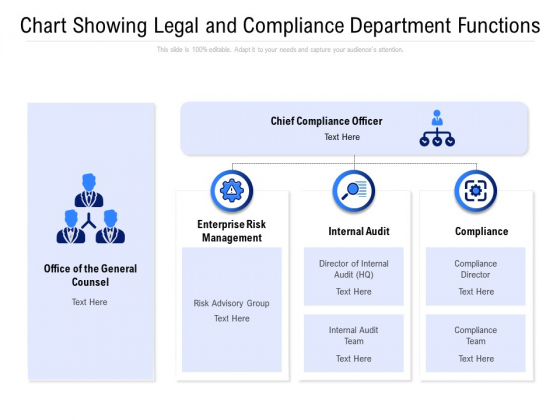Select the "Compliance" column heading
560x420 pixels.
point(481,231)
